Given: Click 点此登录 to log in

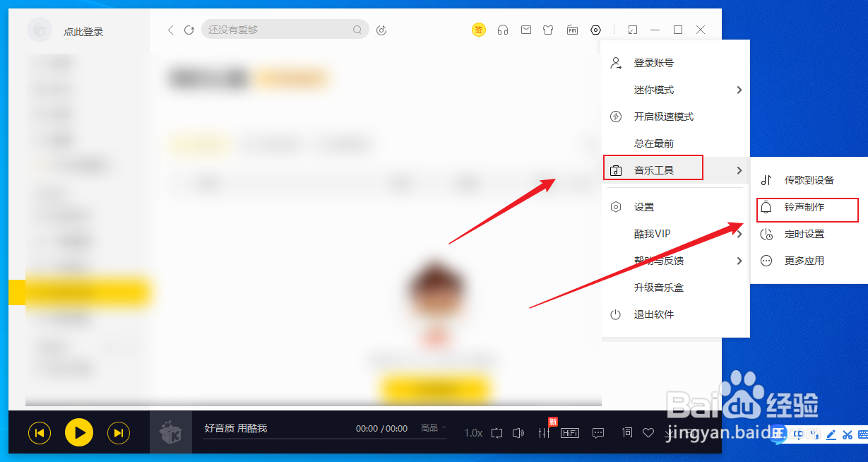Looking at the screenshot, I should point(83,32).
